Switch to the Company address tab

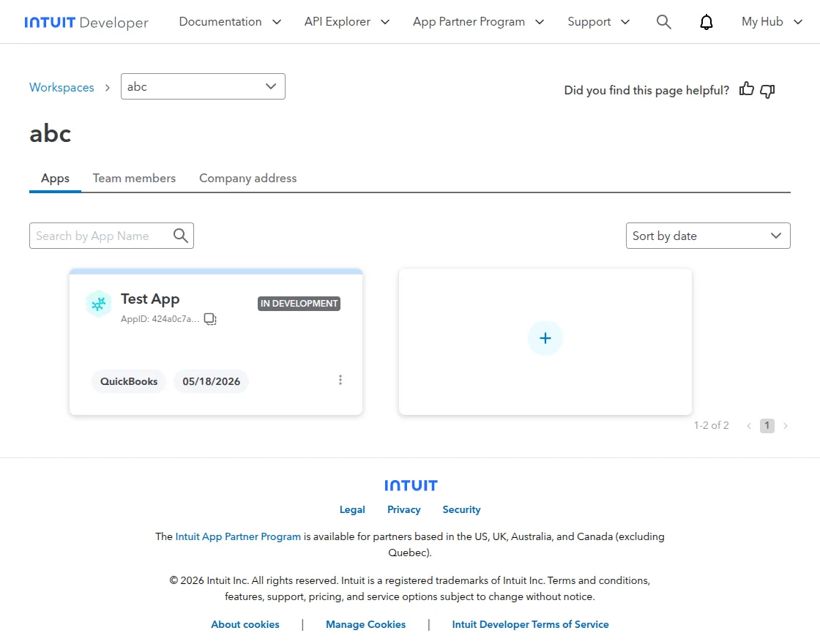[248, 179]
